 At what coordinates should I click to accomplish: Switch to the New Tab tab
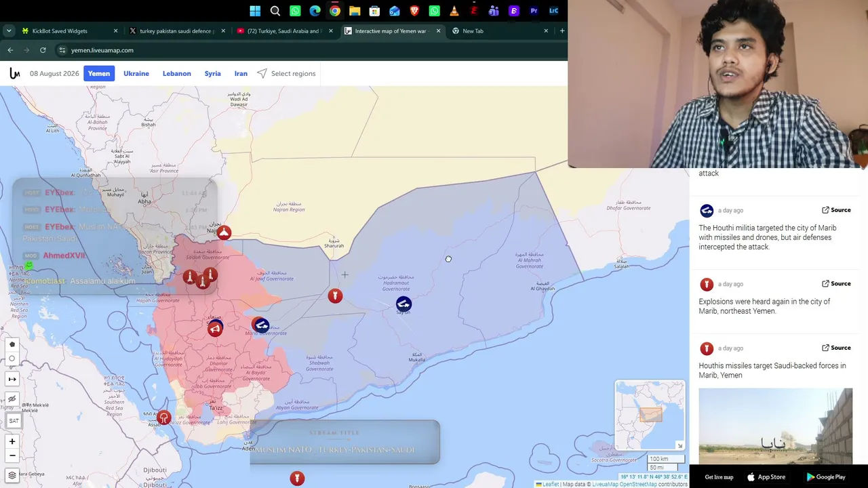[x=500, y=31]
